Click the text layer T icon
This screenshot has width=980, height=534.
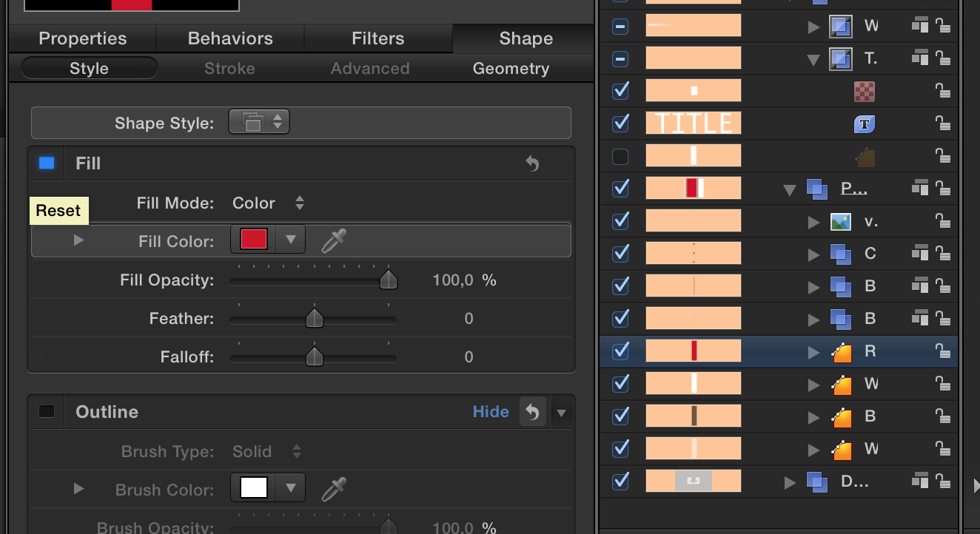[x=865, y=124]
